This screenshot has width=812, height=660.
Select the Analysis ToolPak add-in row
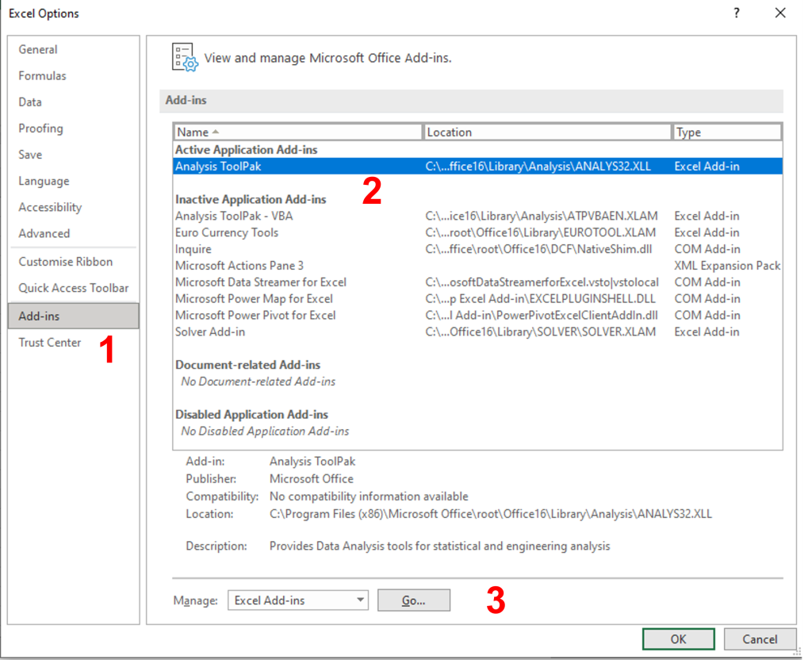tap(477, 167)
